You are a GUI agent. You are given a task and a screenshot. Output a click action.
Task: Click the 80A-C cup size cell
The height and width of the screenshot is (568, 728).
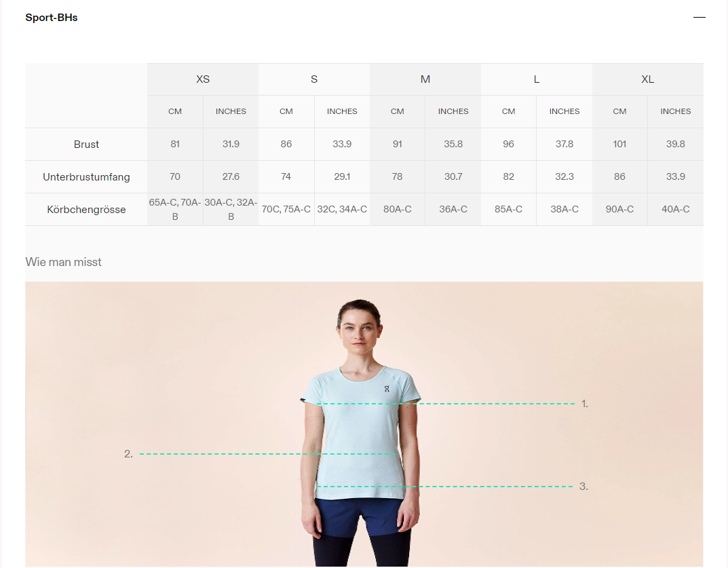398,210
